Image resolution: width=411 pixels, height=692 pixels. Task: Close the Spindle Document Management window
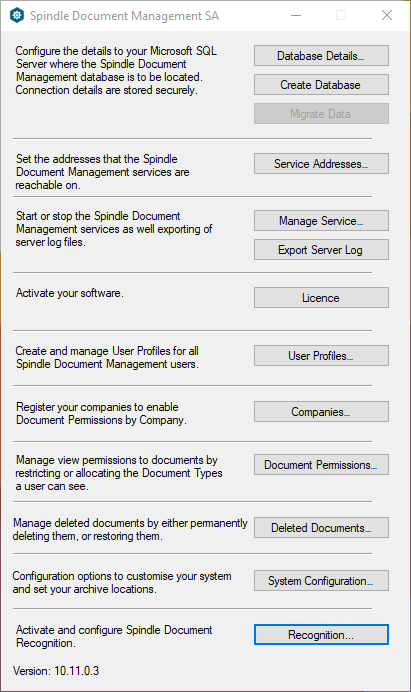point(387,15)
